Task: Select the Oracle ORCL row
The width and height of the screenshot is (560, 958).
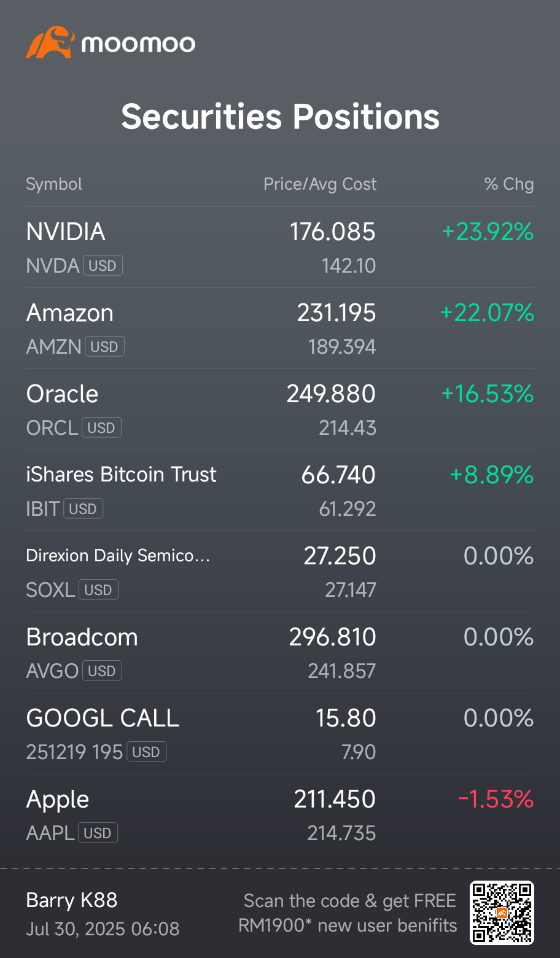Action: 280,410
